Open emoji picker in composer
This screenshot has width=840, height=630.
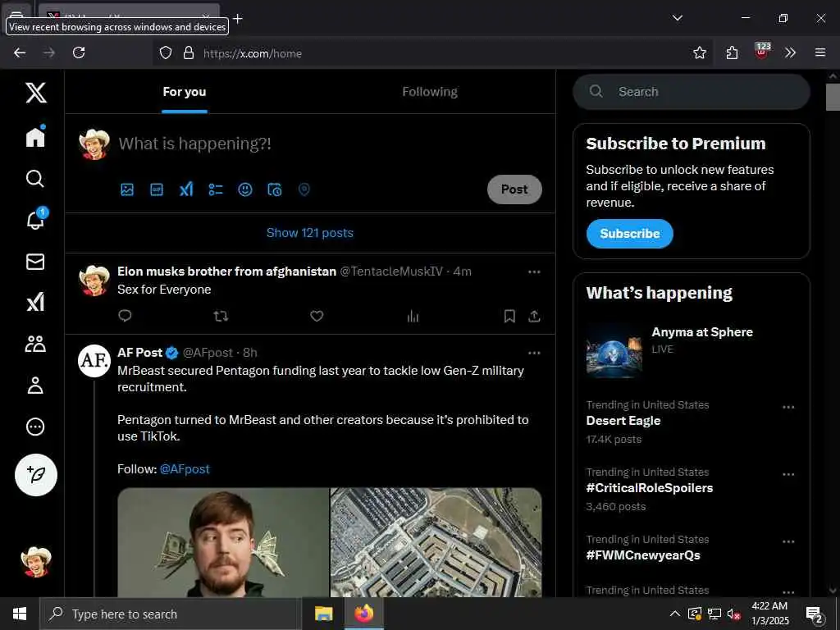244,189
